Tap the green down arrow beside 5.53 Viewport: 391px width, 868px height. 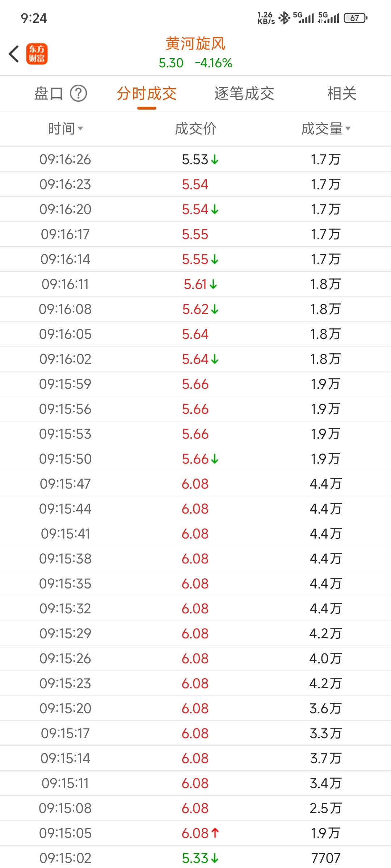click(x=215, y=159)
